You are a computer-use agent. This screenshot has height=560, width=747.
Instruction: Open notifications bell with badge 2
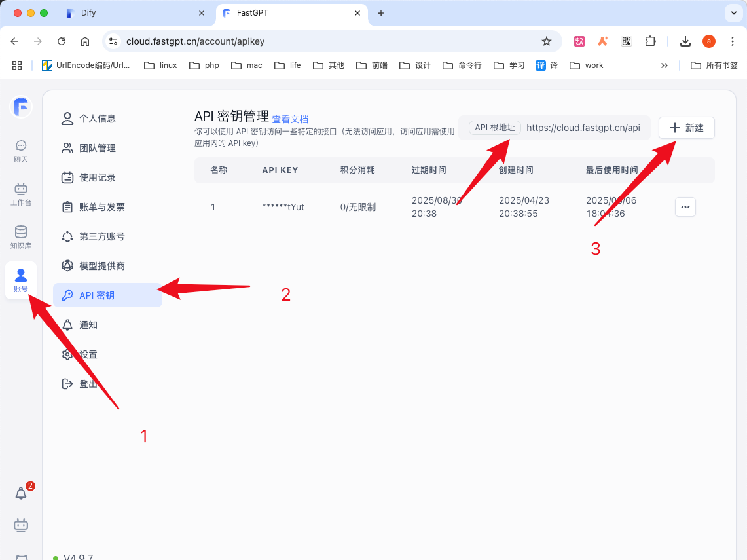pyautogui.click(x=21, y=493)
